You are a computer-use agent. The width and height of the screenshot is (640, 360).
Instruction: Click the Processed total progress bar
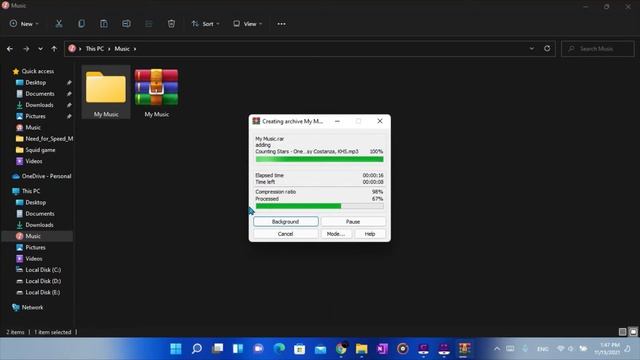pyautogui.click(x=320, y=206)
